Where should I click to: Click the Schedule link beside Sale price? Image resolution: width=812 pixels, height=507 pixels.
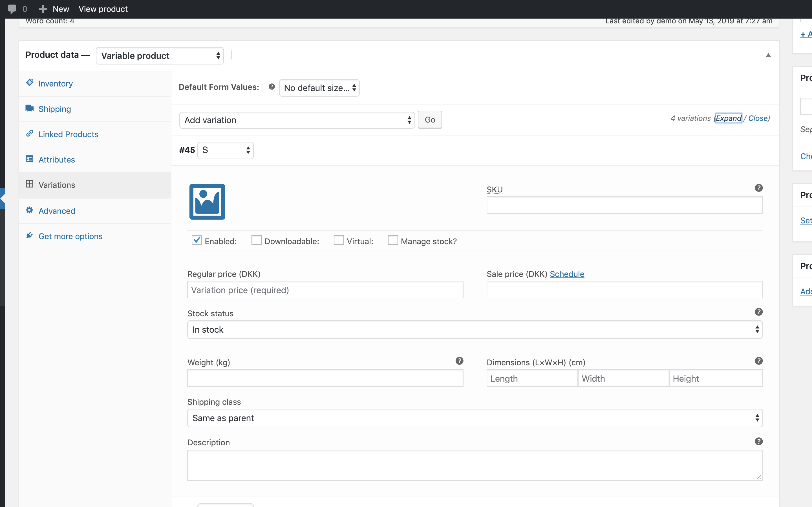coord(567,274)
